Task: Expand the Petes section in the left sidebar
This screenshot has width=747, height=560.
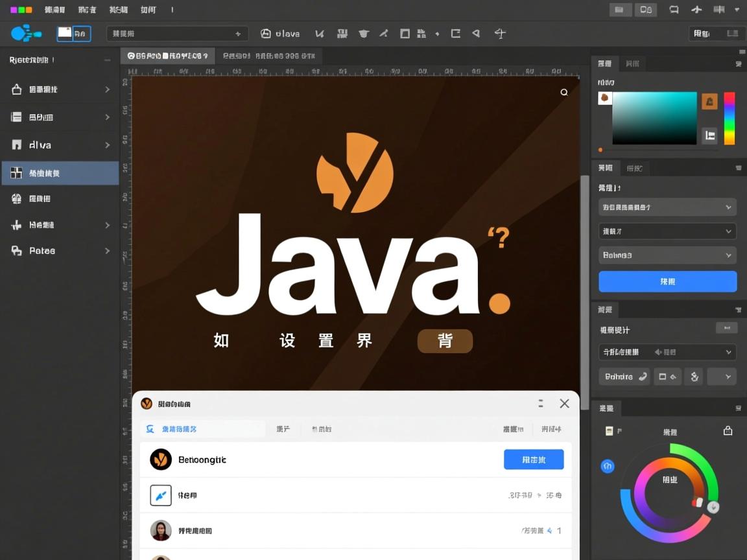Action: tap(60, 251)
